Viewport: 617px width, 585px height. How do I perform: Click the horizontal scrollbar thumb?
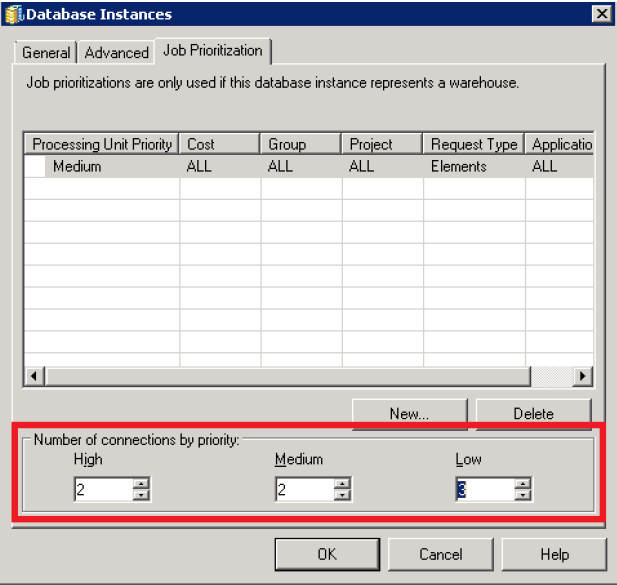(288, 376)
